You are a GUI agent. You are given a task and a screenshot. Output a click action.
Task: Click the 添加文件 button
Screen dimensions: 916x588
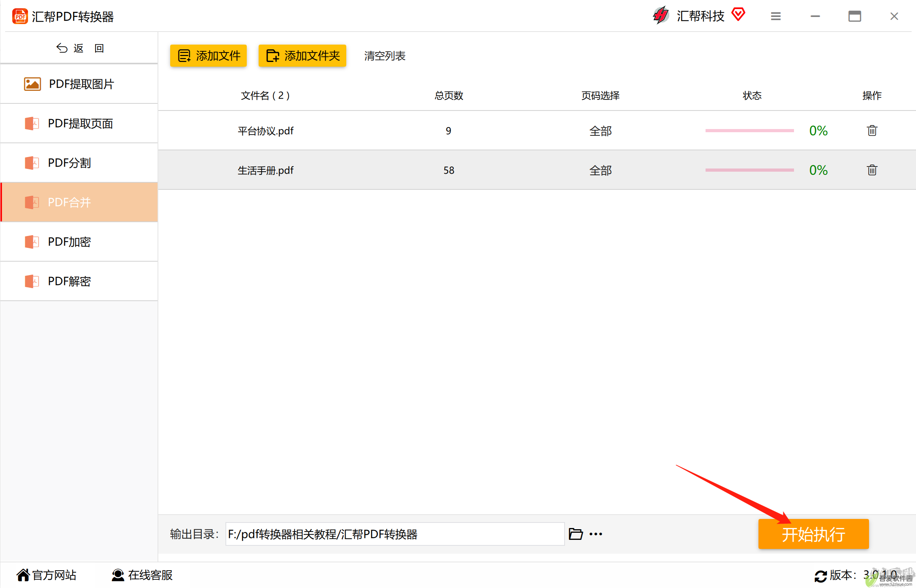208,56
